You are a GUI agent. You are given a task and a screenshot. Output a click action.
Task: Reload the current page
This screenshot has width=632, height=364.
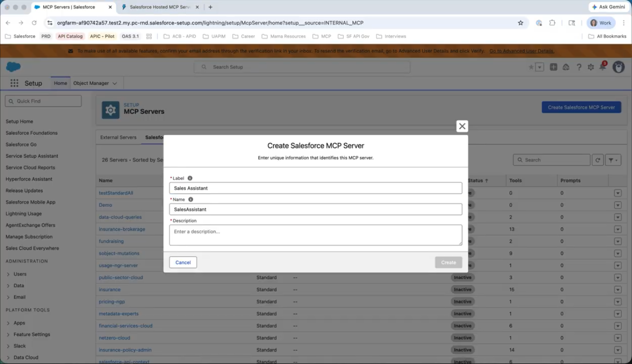click(x=34, y=23)
